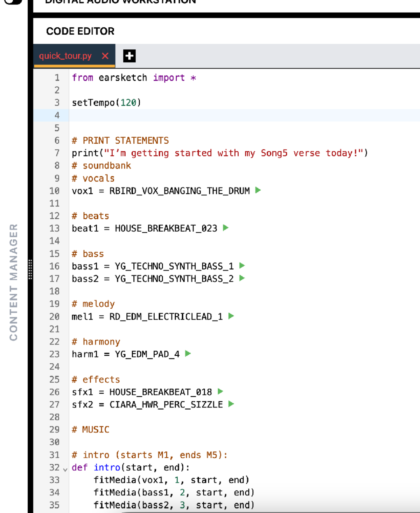420x513 pixels.
Task: Add a new script tab with plus icon
Action: pyautogui.click(x=129, y=56)
